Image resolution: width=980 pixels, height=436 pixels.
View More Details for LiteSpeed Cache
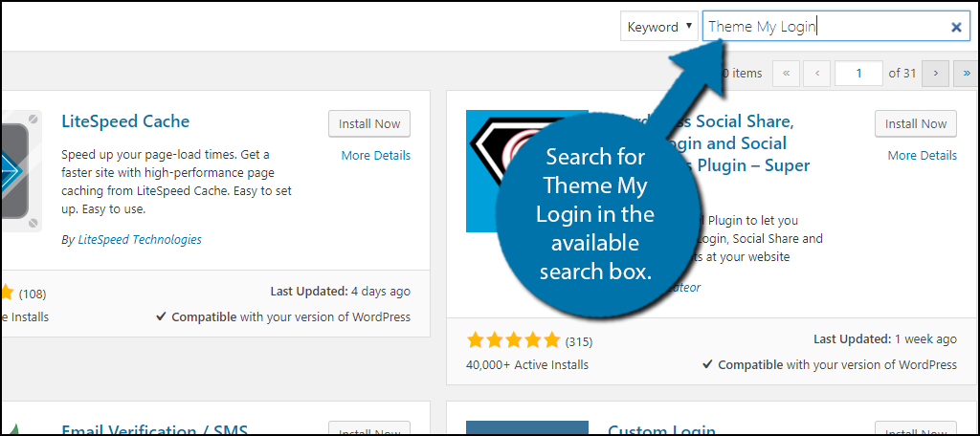click(x=375, y=156)
